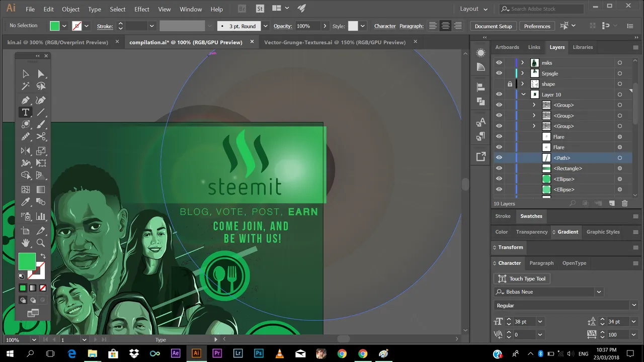Expand the miks layer

coord(522,63)
